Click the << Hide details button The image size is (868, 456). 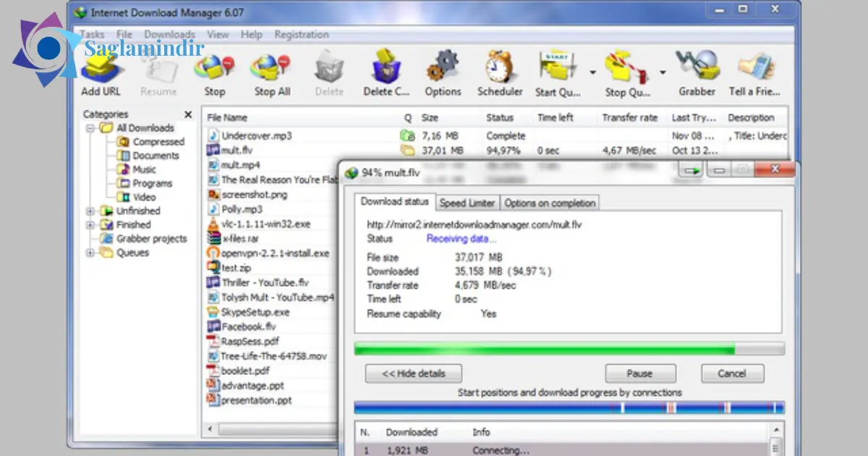(414, 373)
